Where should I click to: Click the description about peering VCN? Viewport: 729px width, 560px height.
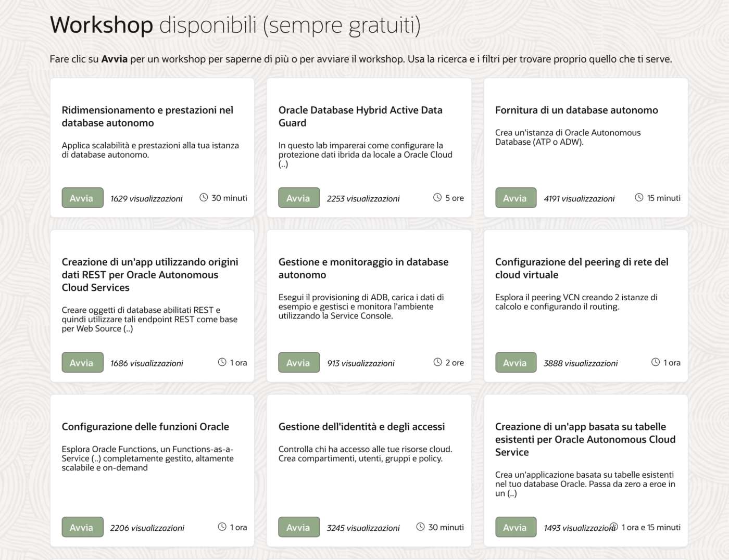576,301
